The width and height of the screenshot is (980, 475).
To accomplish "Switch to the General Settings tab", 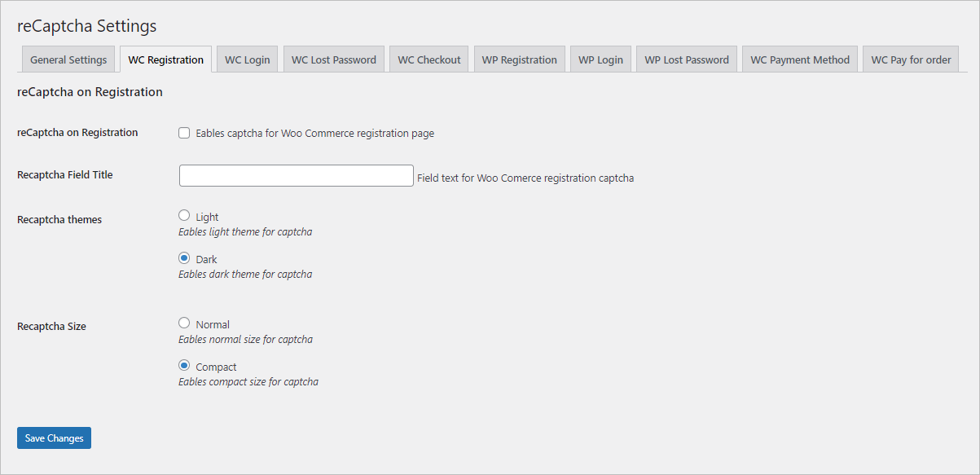I will (x=68, y=59).
